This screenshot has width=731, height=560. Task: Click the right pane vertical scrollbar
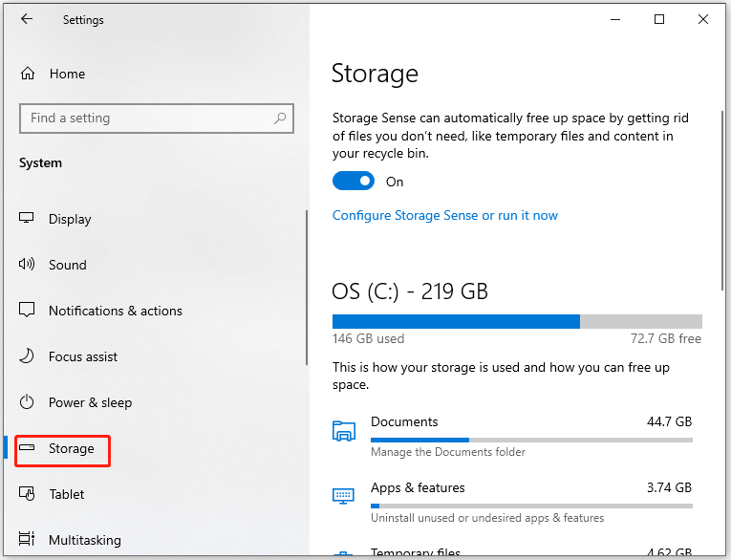tap(722, 201)
